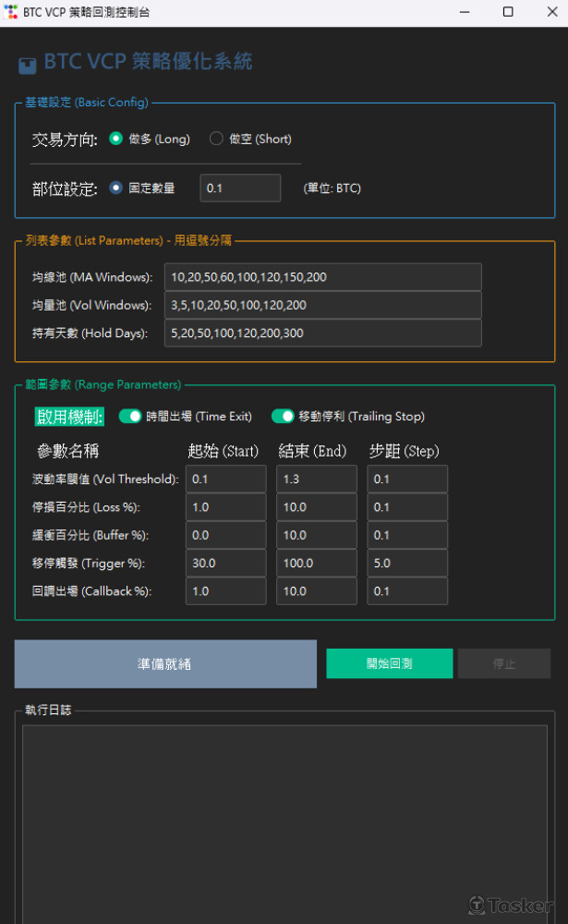This screenshot has height=924, width=568.
Task: Click Loss % End field
Action: tap(317, 507)
